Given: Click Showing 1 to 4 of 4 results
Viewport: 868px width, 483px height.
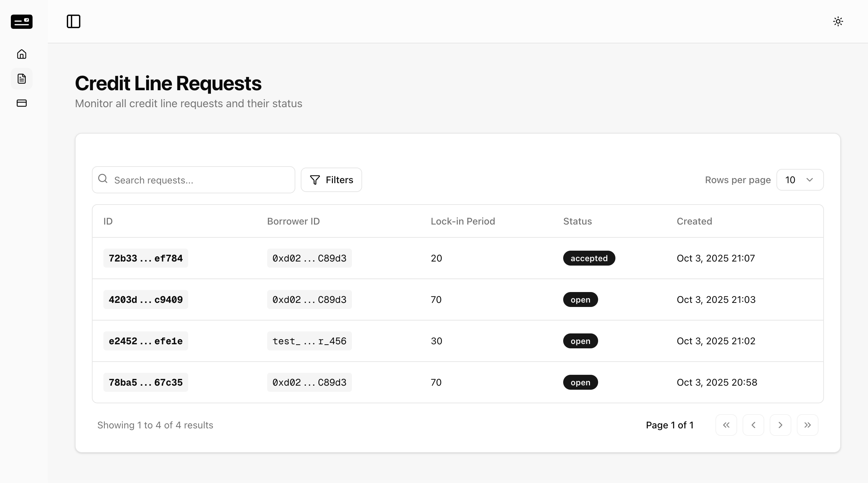Looking at the screenshot, I should (x=155, y=425).
